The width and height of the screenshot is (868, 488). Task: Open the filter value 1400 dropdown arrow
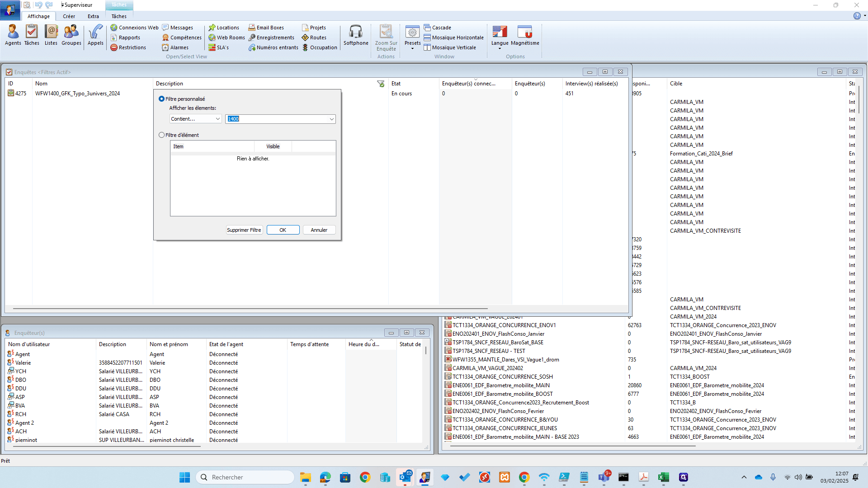click(x=332, y=119)
